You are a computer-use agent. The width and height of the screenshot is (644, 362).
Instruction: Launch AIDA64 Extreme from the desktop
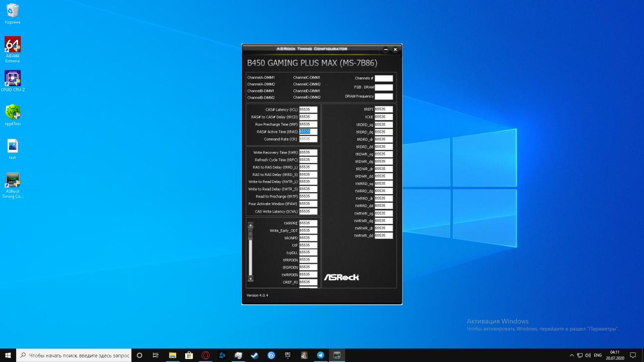pyautogui.click(x=13, y=49)
